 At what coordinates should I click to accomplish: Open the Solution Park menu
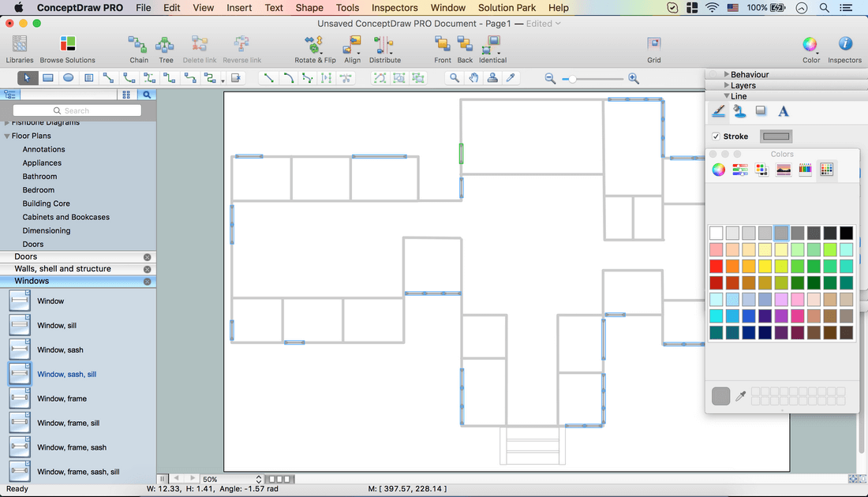[507, 8]
